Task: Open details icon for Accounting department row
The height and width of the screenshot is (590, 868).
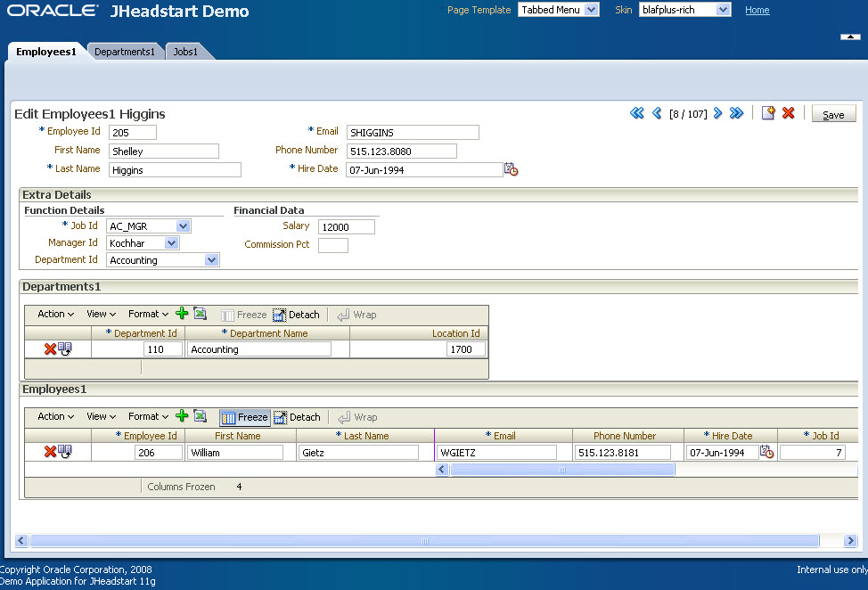Action: click(x=65, y=349)
